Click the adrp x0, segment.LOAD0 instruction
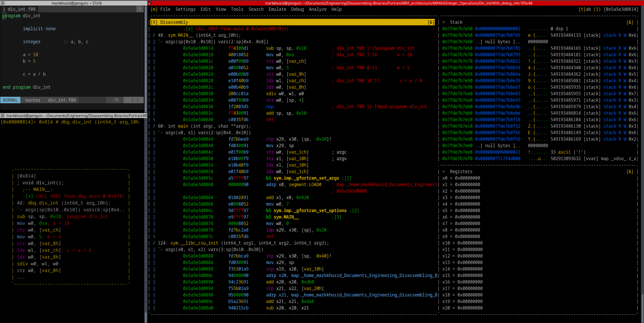The width and height of the screenshot is (644, 323). [294, 185]
